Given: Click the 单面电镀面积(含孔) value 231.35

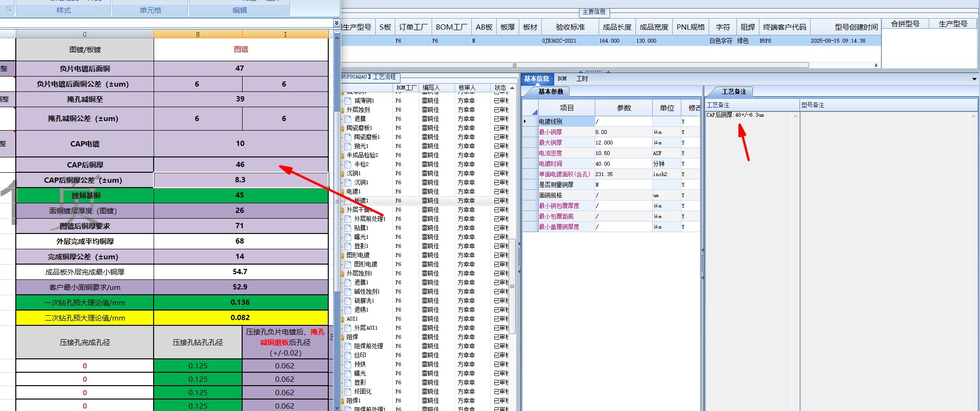Looking at the screenshot, I should [623, 174].
